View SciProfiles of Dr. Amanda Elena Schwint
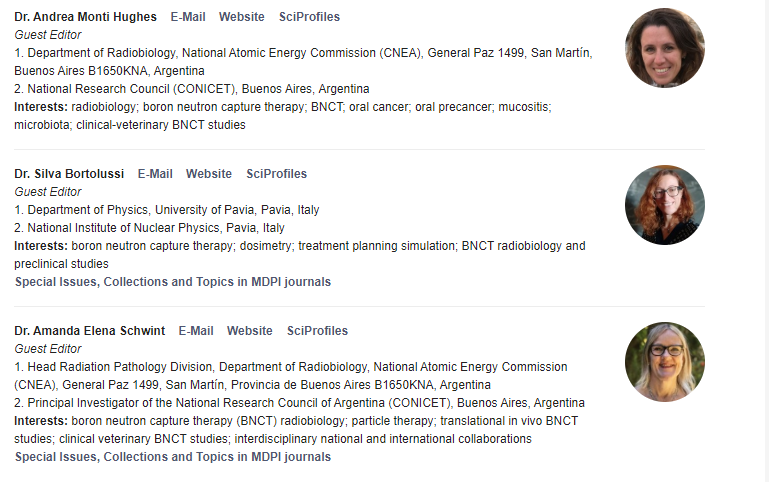This screenshot has width=769, height=482. click(318, 331)
